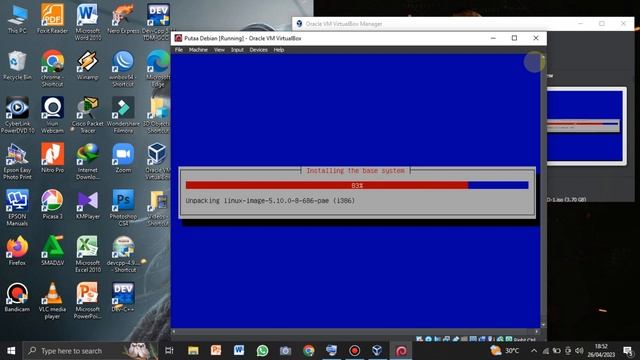Viewport: 640px width, 360px height.
Task: Launch SMADAV from desktop
Action: tap(52, 251)
